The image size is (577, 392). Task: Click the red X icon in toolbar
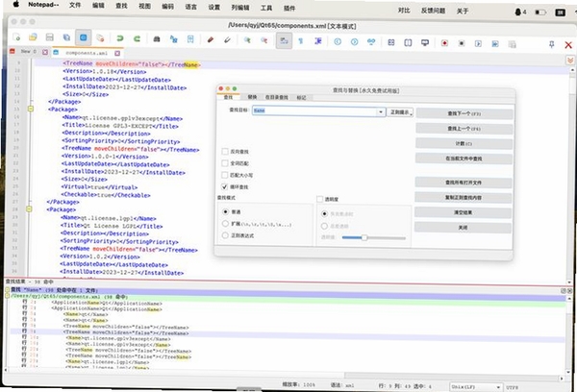(568, 45)
